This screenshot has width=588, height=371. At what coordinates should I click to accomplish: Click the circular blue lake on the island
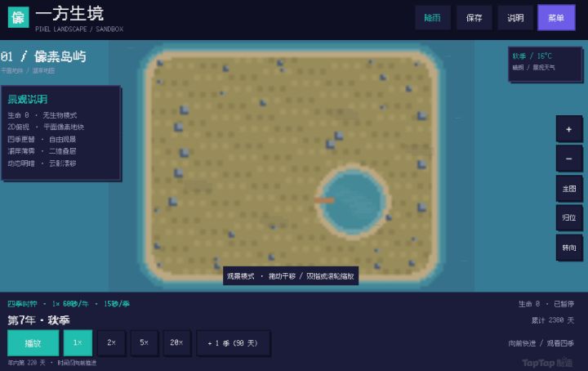[353, 201]
